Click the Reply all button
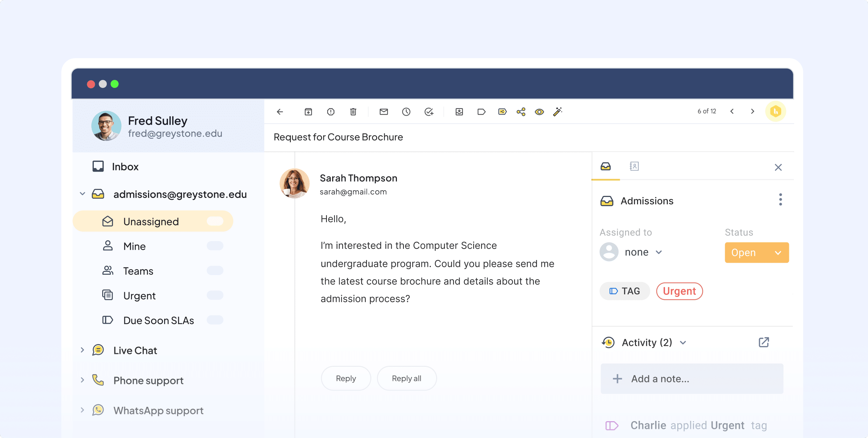 [x=406, y=378]
